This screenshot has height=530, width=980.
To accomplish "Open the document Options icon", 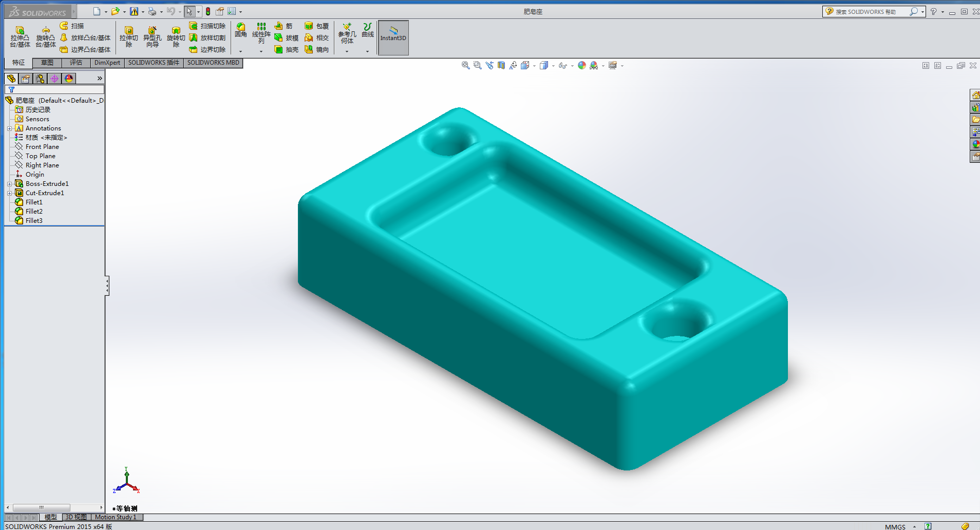I will coord(232,11).
